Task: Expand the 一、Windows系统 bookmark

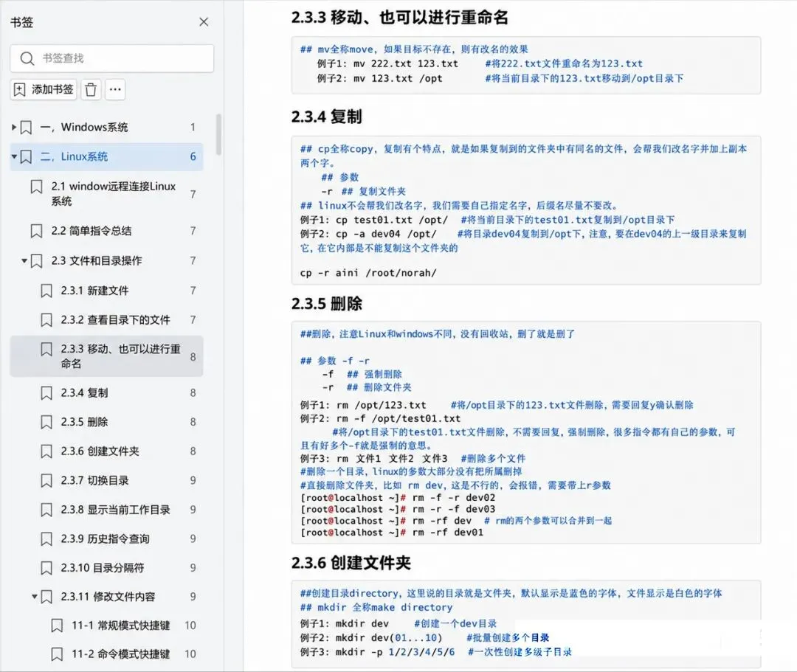Action: (x=14, y=127)
